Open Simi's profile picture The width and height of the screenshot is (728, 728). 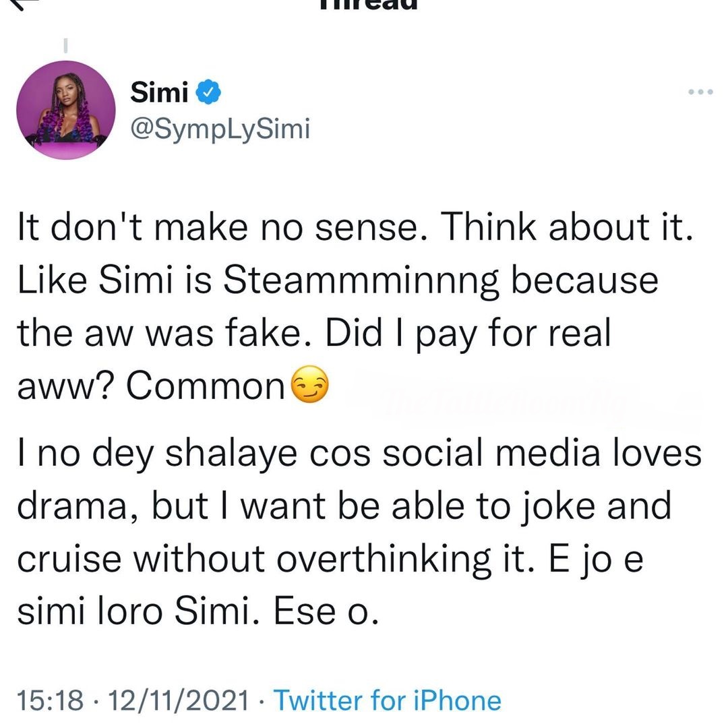click(66, 114)
